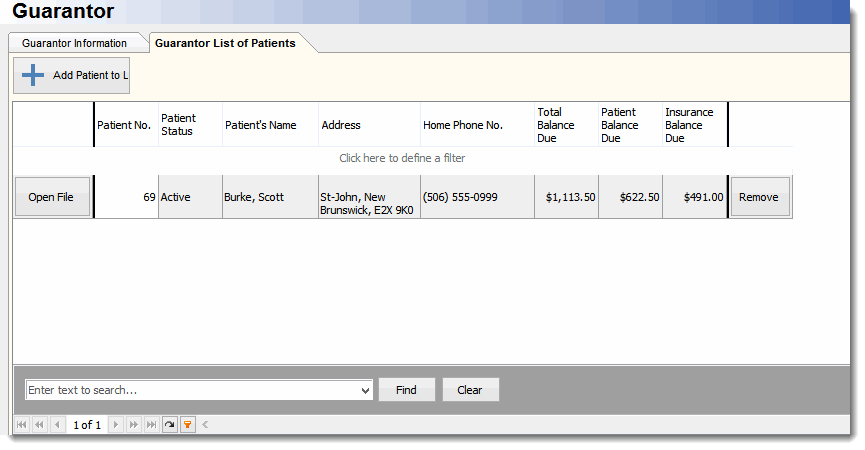Select patient number 69 cell

126,197
